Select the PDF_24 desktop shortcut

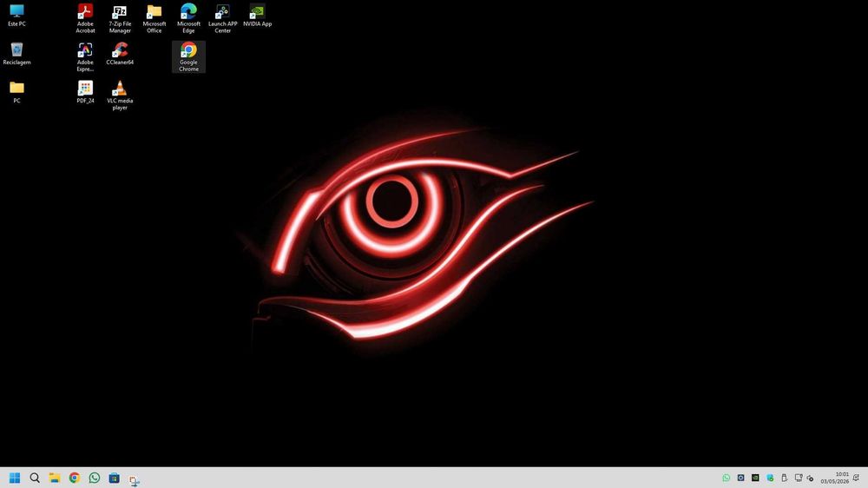[85, 92]
